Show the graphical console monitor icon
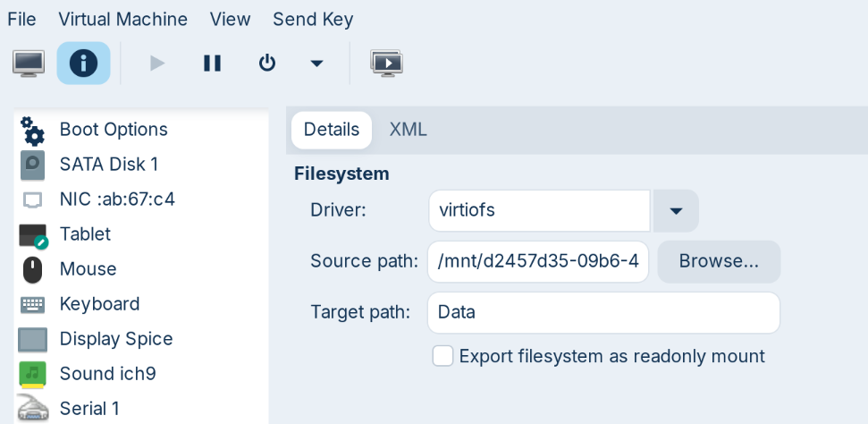The height and width of the screenshot is (424, 868). [29, 64]
